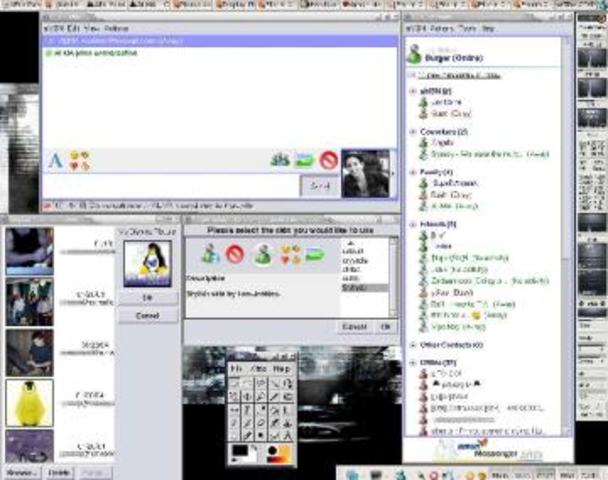This screenshot has width=608, height=480.
Task: Collapse the Family contact group
Action: (413, 172)
